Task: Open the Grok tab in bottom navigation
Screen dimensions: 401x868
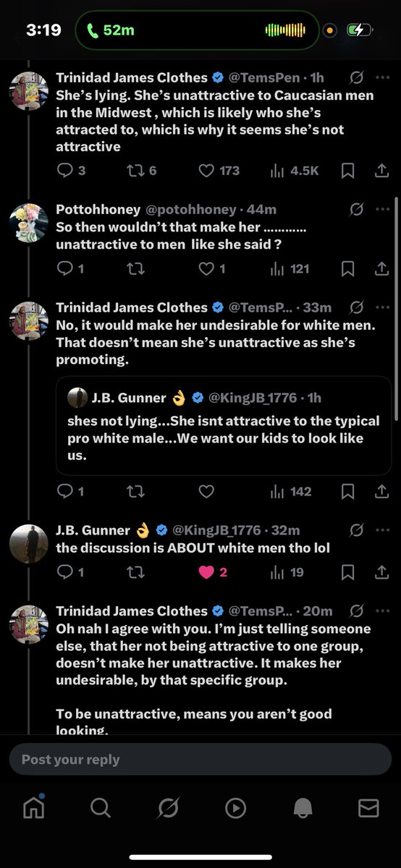Action: (168, 808)
